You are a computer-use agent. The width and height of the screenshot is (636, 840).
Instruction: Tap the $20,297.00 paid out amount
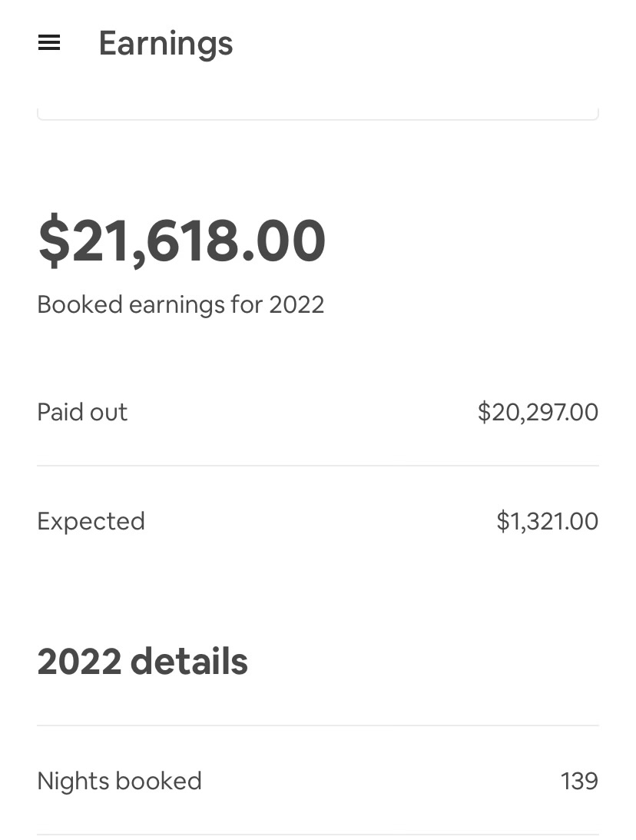pyautogui.click(x=538, y=412)
